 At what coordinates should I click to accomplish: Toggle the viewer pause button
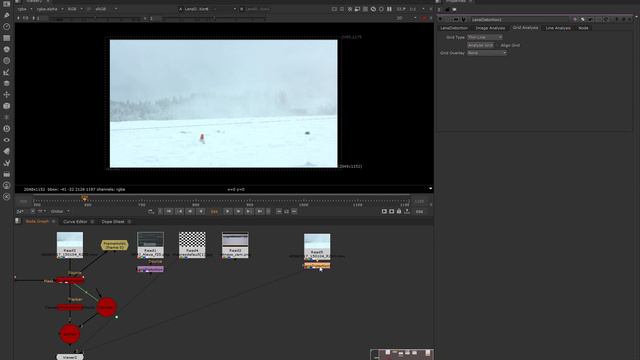click(x=389, y=9)
